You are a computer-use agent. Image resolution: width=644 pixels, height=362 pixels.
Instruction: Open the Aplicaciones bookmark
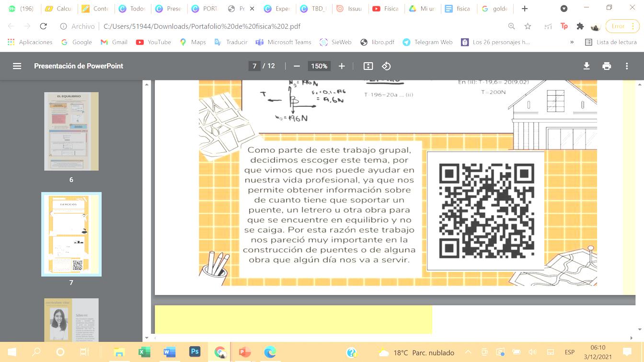pos(30,42)
